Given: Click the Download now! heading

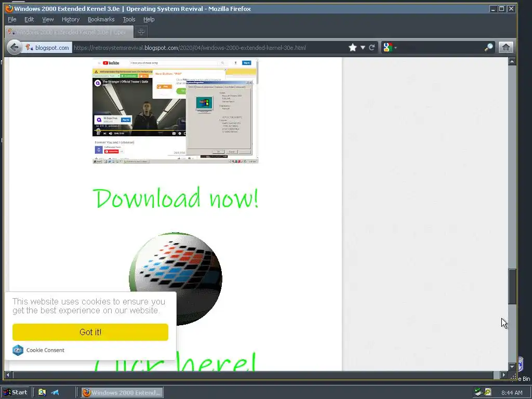Looking at the screenshot, I should pos(176,198).
